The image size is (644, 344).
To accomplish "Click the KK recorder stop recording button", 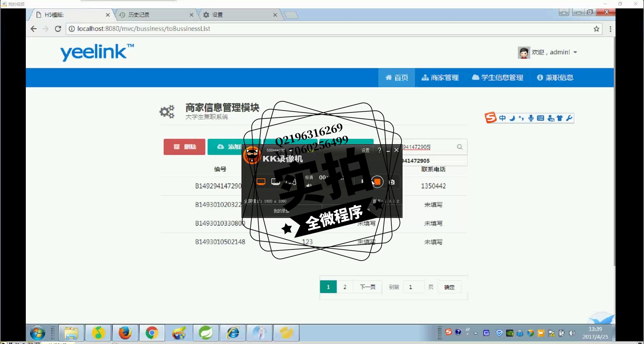I will pyautogui.click(x=377, y=182).
